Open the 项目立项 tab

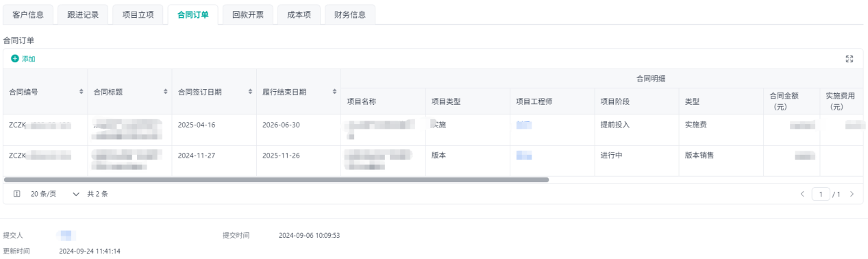[x=138, y=14]
